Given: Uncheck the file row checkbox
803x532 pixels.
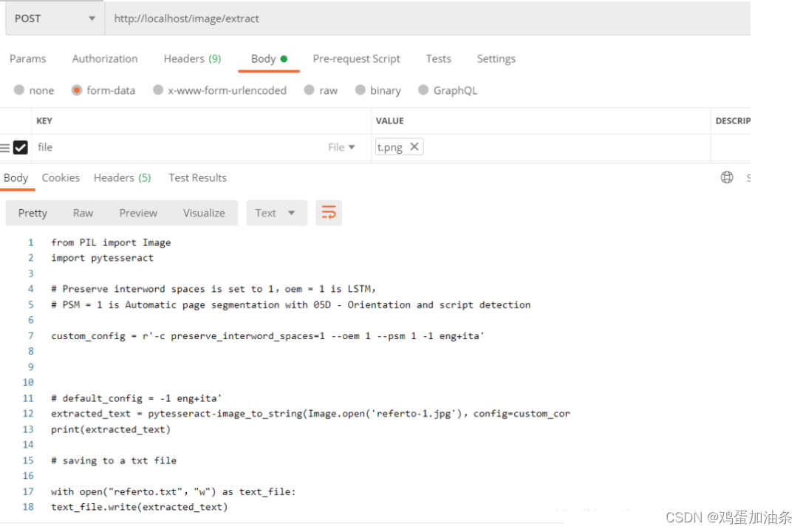Looking at the screenshot, I should pos(21,148).
